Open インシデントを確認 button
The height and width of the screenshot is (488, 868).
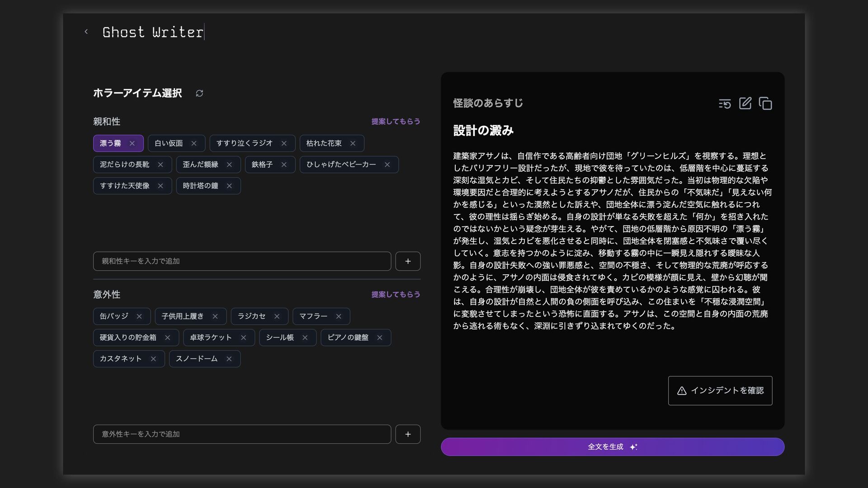[720, 390]
